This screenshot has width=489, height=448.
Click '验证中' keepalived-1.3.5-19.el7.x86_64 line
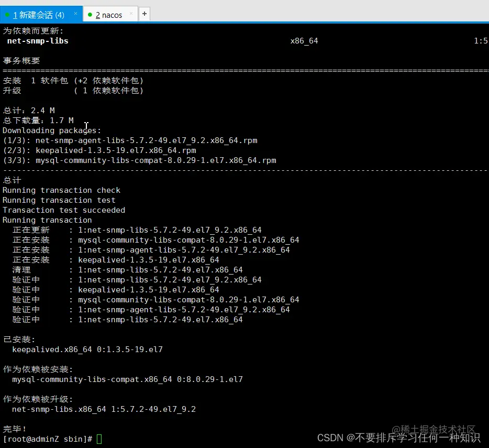(x=116, y=289)
